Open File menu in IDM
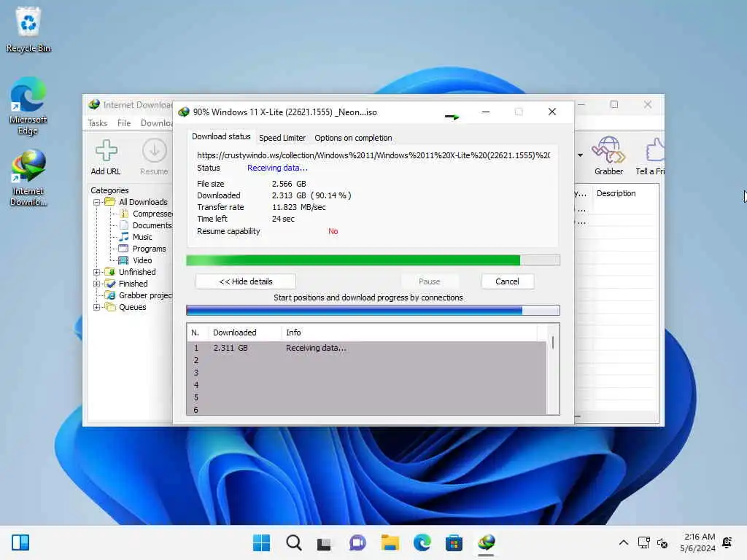The width and height of the screenshot is (747, 560). tap(124, 122)
